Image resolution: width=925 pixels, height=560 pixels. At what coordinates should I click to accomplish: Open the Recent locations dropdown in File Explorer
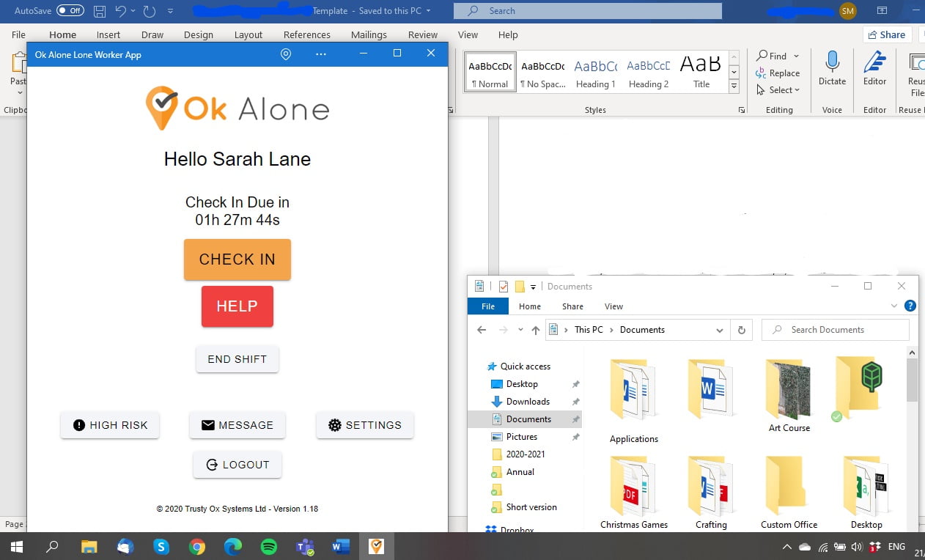pos(520,330)
